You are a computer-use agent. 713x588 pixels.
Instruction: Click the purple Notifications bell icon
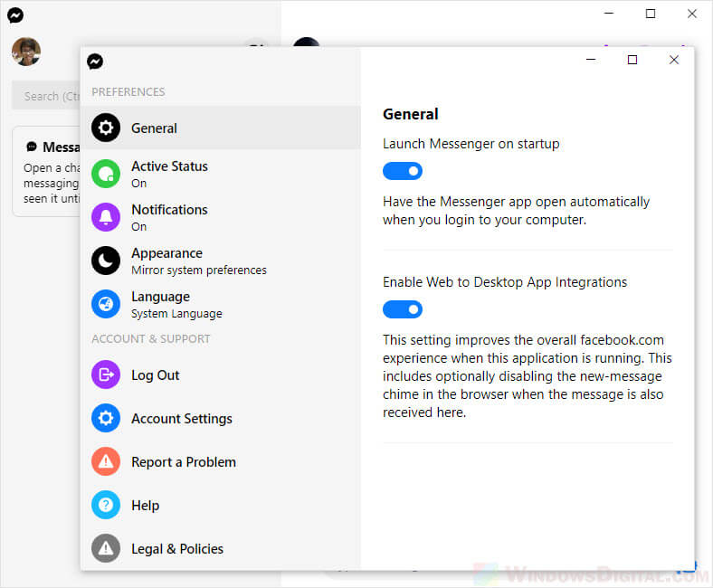click(106, 217)
